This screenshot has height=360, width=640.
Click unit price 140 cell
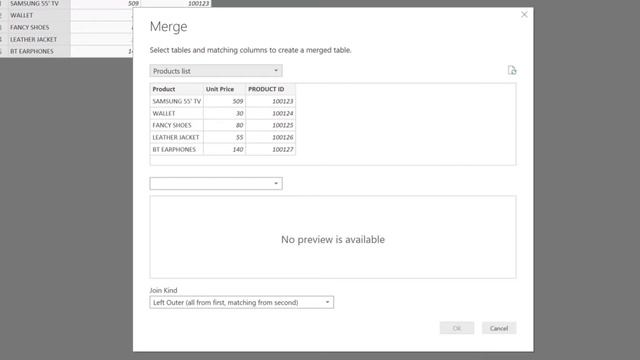tap(224, 149)
